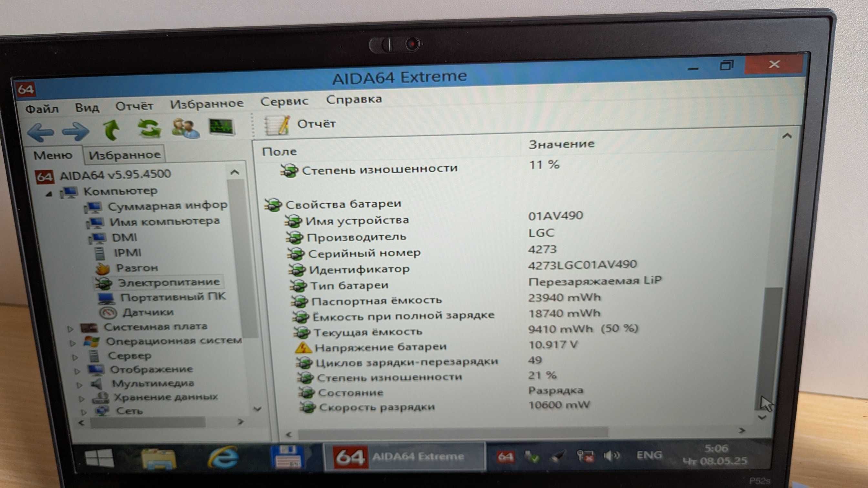Image resolution: width=868 pixels, height=488 pixels.
Task: Open the Сервис menu
Action: coord(284,101)
